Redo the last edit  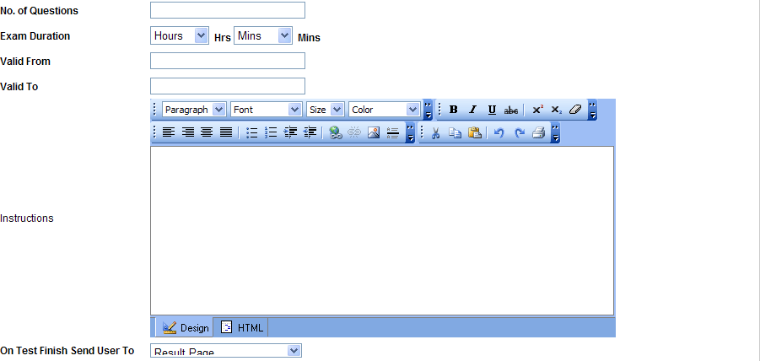click(519, 132)
